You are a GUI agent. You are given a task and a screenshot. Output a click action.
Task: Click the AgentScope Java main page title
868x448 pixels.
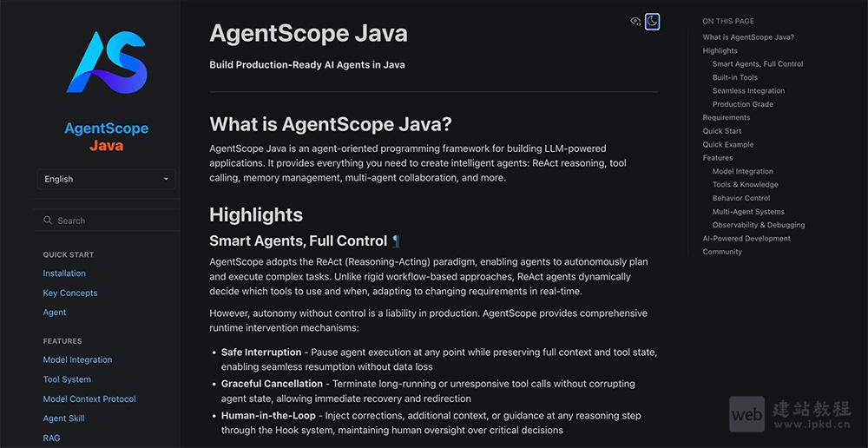coord(308,33)
